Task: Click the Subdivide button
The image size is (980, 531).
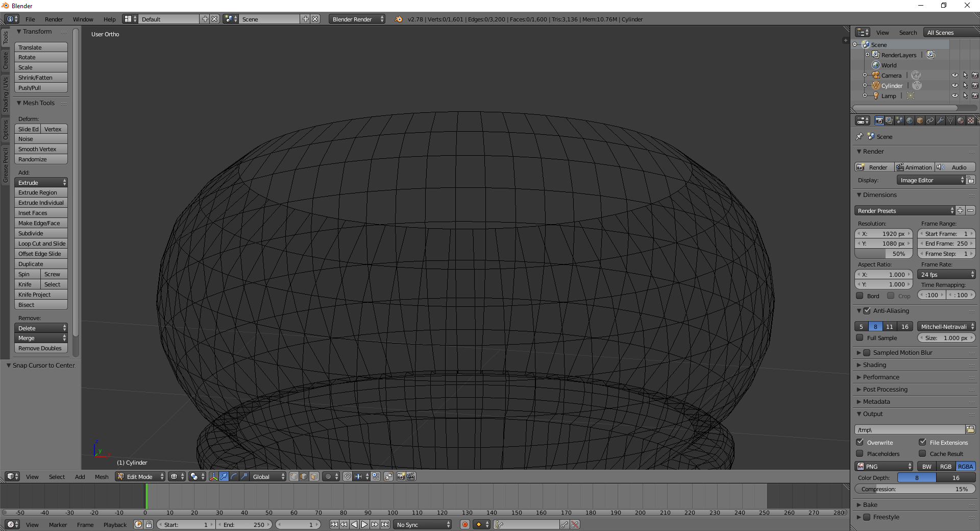Action: point(41,233)
